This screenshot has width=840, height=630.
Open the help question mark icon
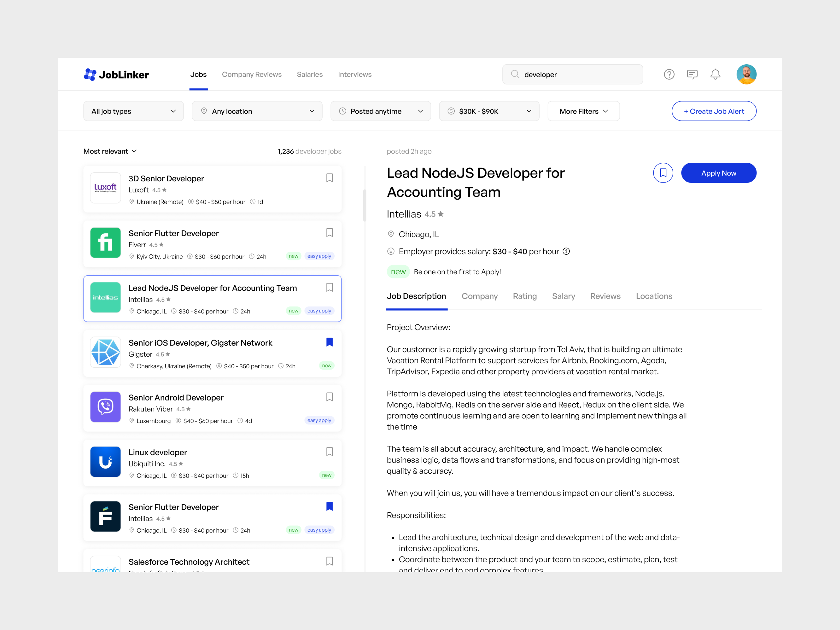point(669,75)
